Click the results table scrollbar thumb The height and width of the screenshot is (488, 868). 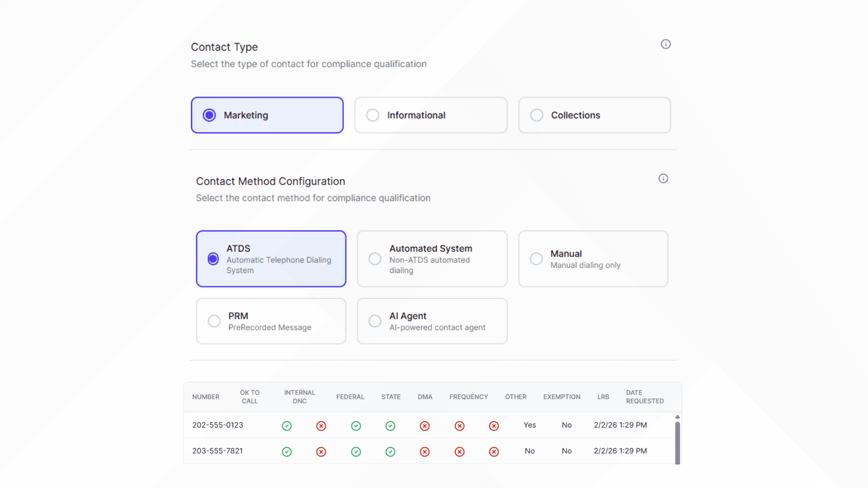click(677, 442)
